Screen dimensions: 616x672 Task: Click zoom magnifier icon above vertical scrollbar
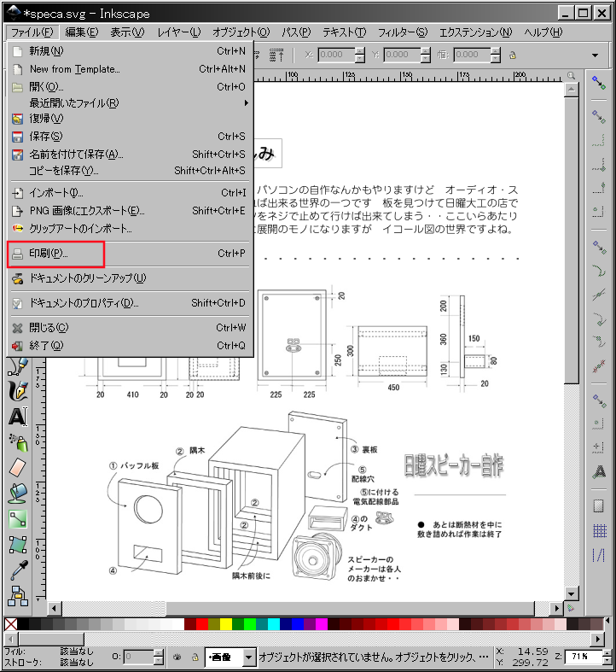[571, 75]
